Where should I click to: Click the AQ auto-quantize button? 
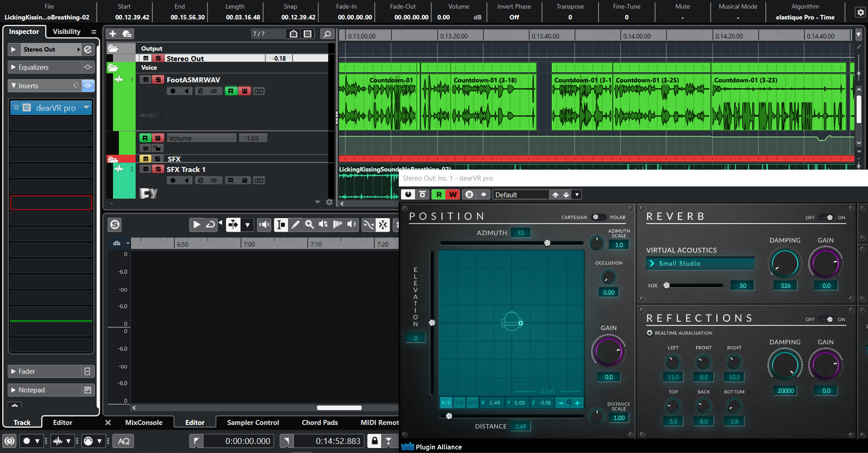[x=123, y=441]
